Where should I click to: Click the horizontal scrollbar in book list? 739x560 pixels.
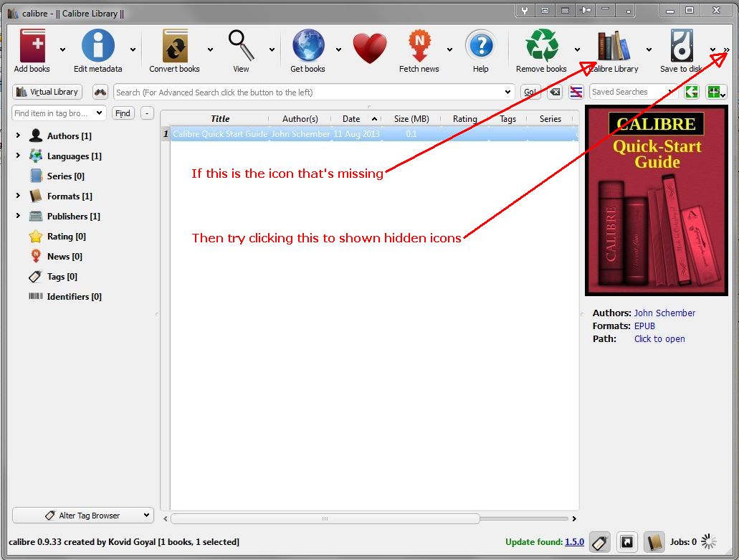pos(325,518)
